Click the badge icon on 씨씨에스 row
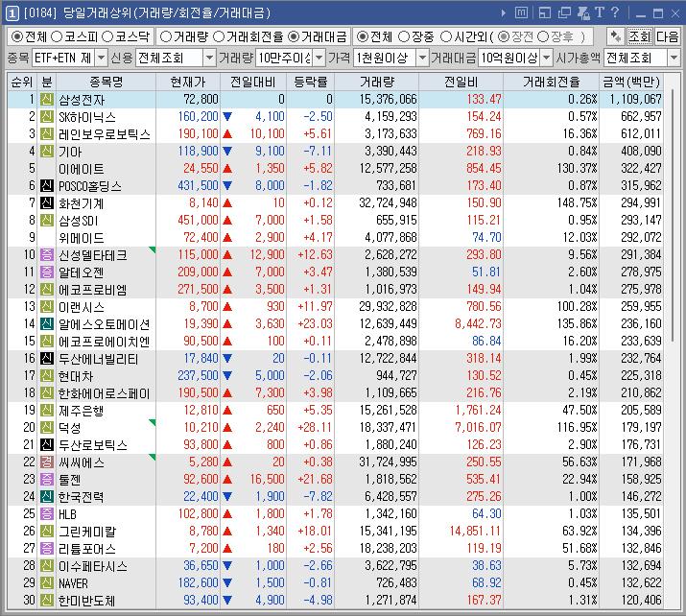 click(x=47, y=462)
